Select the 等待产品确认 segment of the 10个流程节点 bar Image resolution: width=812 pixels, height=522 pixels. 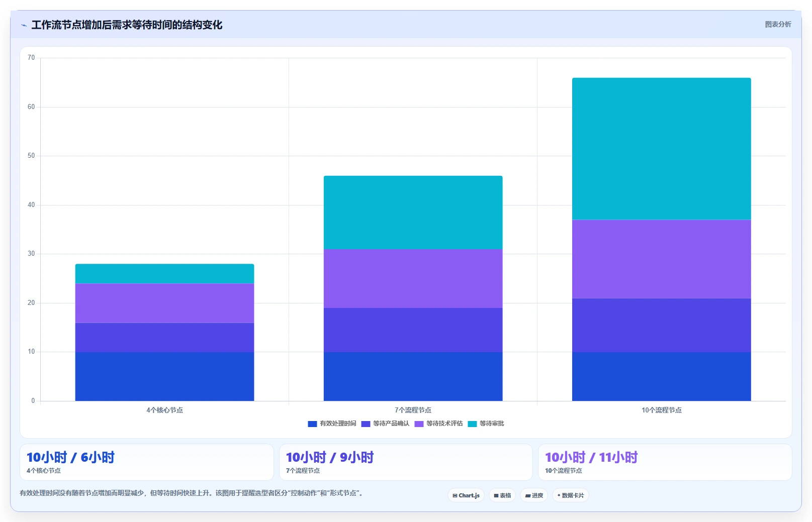click(x=661, y=325)
